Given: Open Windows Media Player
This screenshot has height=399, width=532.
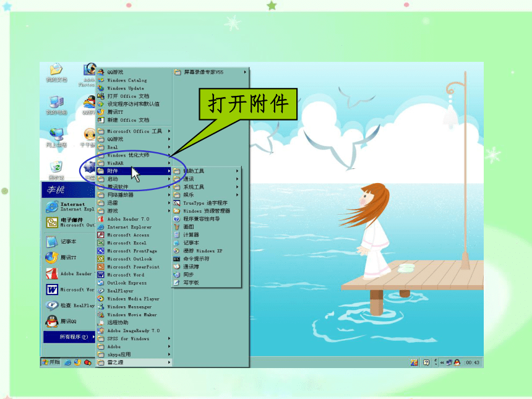Looking at the screenshot, I should pyautogui.click(x=134, y=299).
